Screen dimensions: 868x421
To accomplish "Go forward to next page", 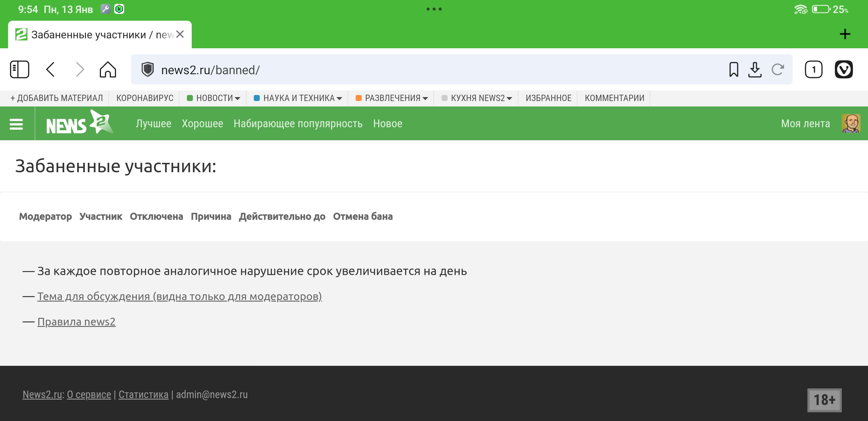I will (80, 70).
